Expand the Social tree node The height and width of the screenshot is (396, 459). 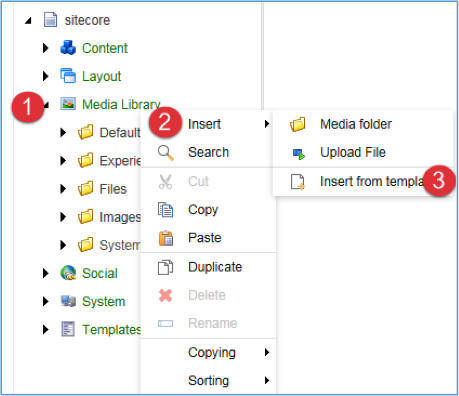(x=46, y=273)
